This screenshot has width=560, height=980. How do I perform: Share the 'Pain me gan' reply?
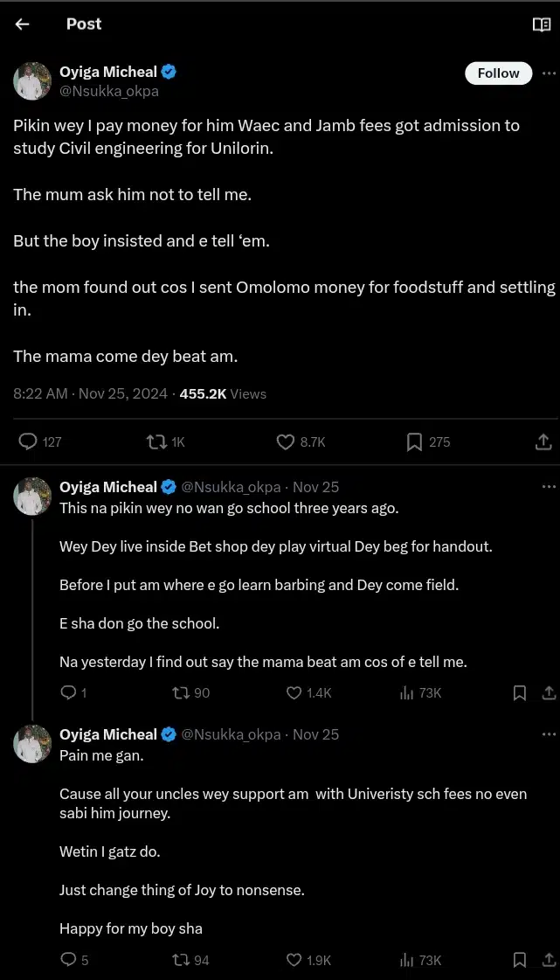click(549, 960)
